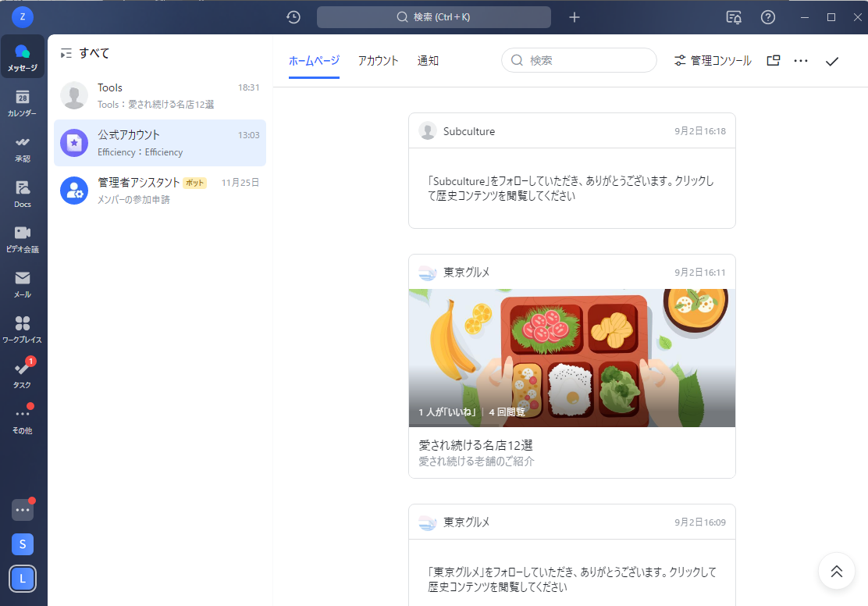
Task: Click the announcement notification icon in the title bar
Action: tap(733, 16)
